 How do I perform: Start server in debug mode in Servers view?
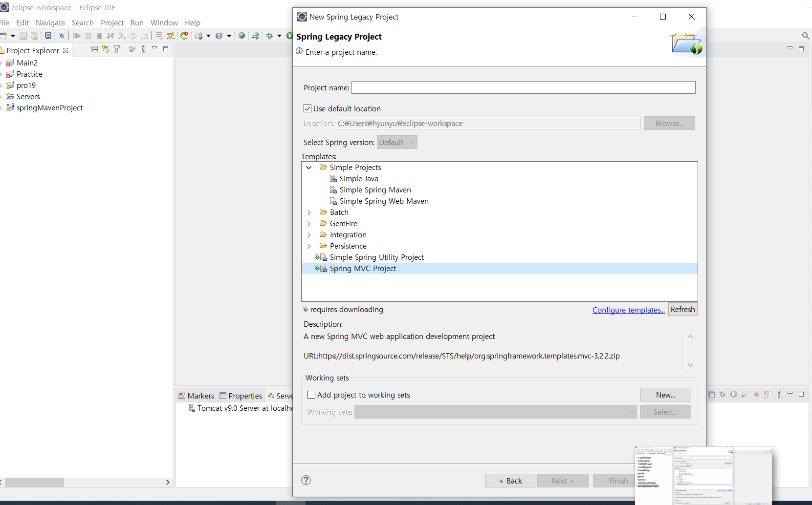point(723,394)
